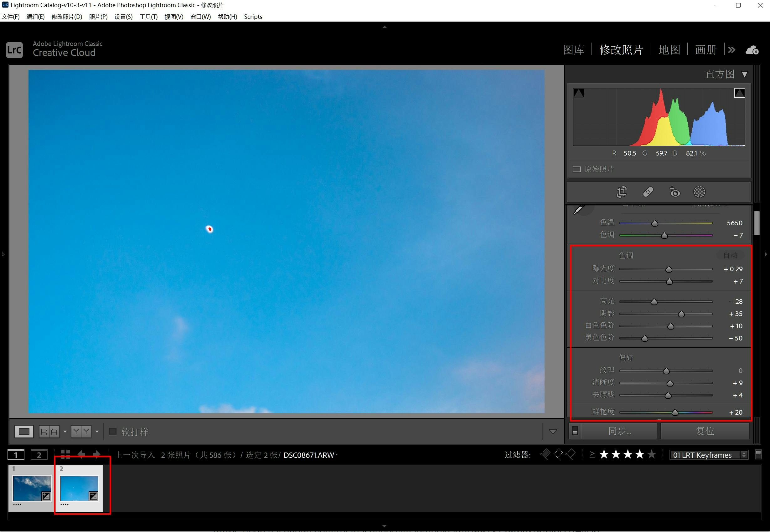This screenshot has height=532, width=770.
Task: Toggle the auto sync switch beside 同步
Action: pyautogui.click(x=575, y=431)
